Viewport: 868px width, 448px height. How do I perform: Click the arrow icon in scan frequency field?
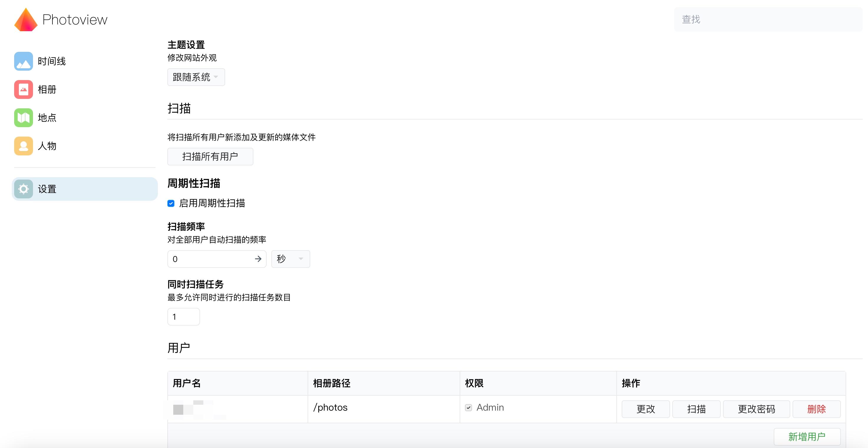click(258, 259)
